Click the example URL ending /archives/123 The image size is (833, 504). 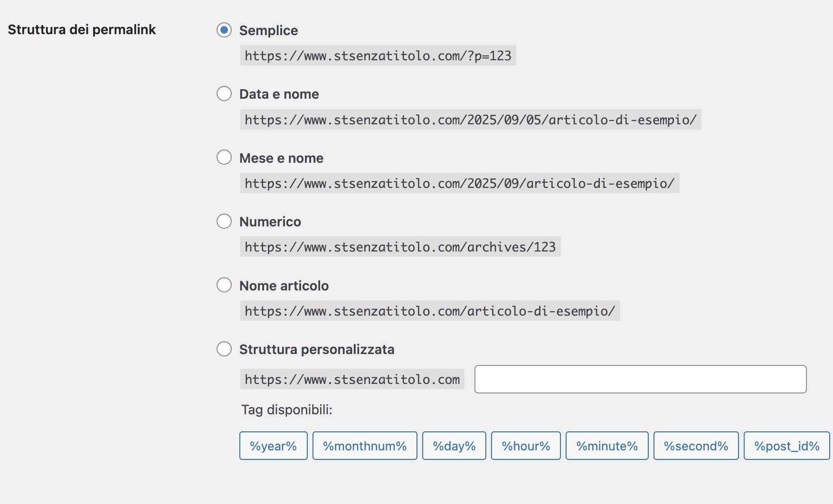400,247
